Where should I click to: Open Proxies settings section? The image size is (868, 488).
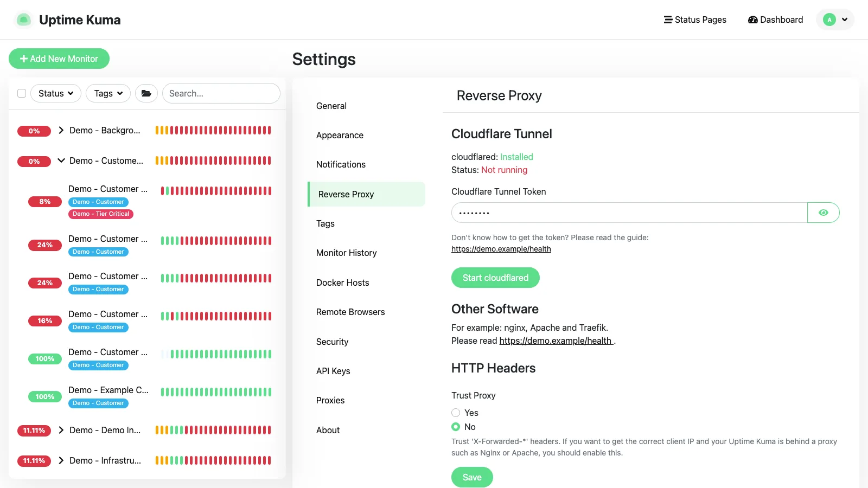pos(366,400)
